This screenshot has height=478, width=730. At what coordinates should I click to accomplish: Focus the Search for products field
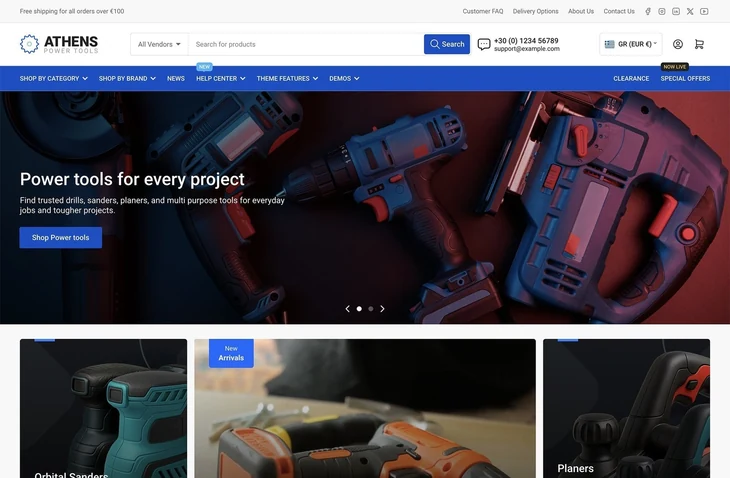306,44
